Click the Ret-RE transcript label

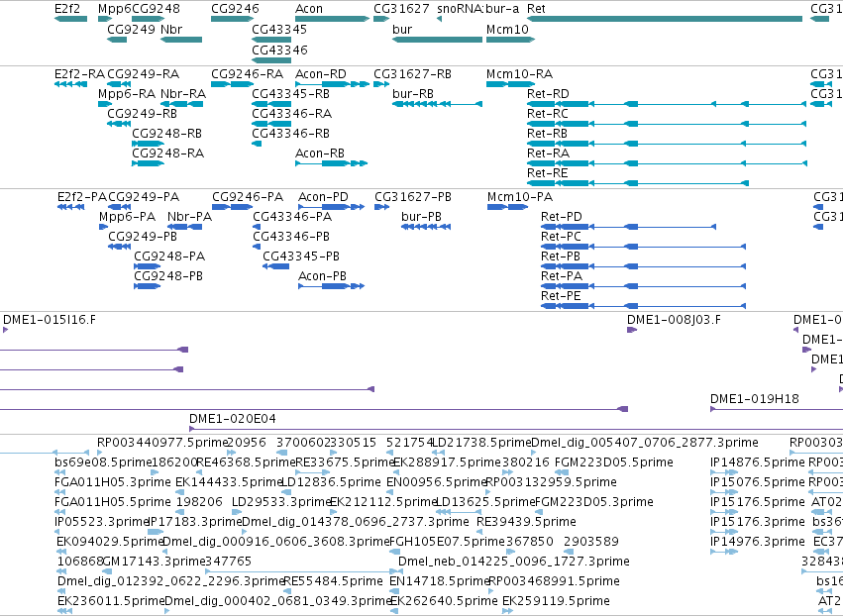coord(547,173)
